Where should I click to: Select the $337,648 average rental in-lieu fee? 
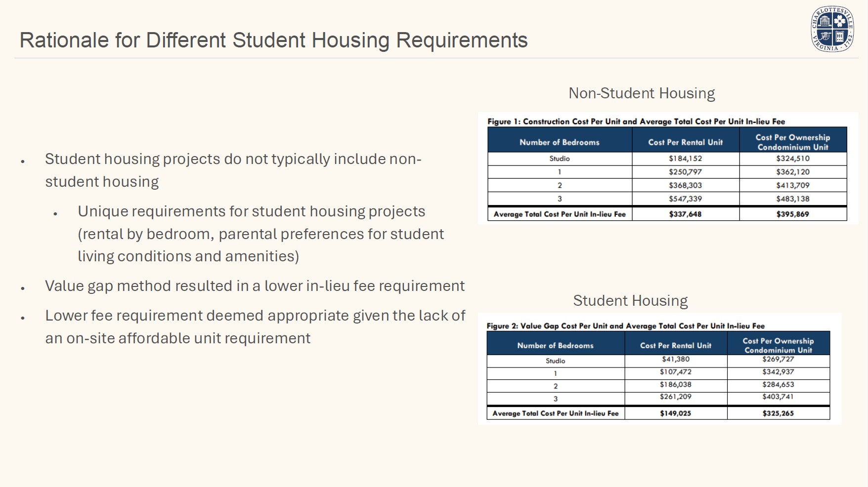coord(685,214)
